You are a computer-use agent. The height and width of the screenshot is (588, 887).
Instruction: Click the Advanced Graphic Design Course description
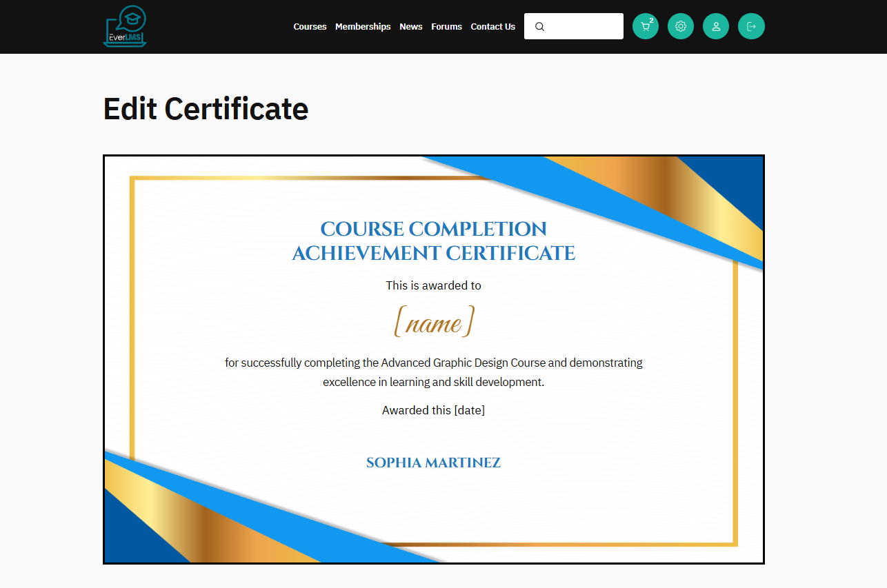433,372
